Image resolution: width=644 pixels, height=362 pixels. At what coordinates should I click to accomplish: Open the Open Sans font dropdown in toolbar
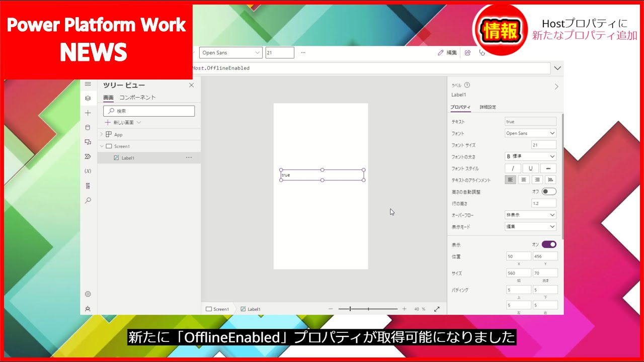point(231,53)
